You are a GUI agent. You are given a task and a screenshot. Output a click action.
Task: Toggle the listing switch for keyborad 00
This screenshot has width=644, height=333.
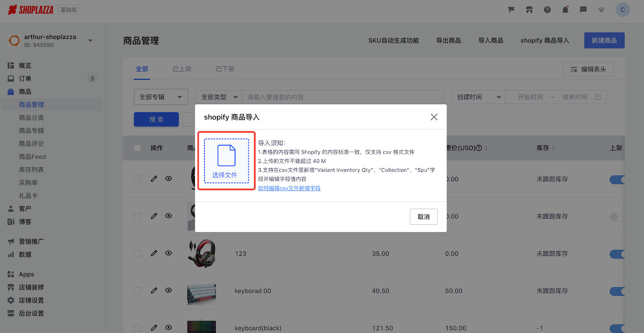(x=617, y=291)
